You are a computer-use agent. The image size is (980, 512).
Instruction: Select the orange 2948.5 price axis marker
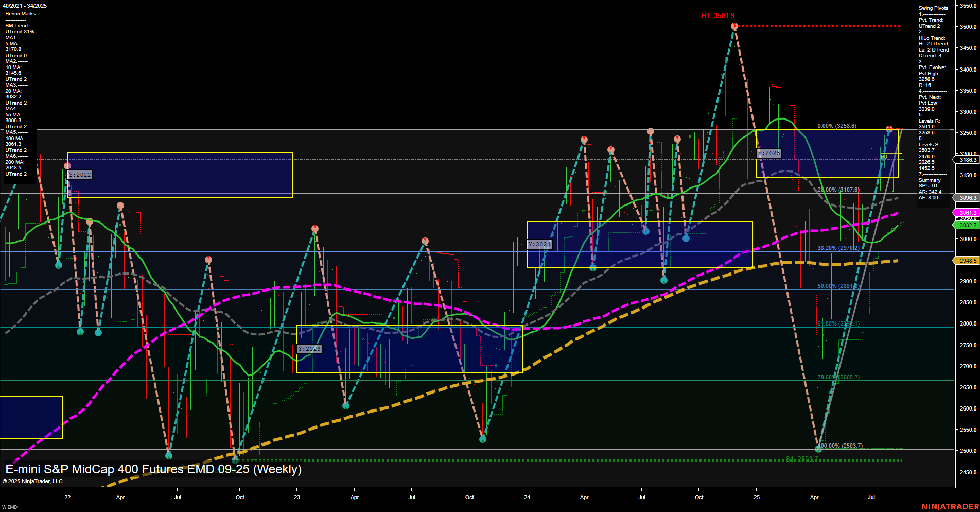967,261
